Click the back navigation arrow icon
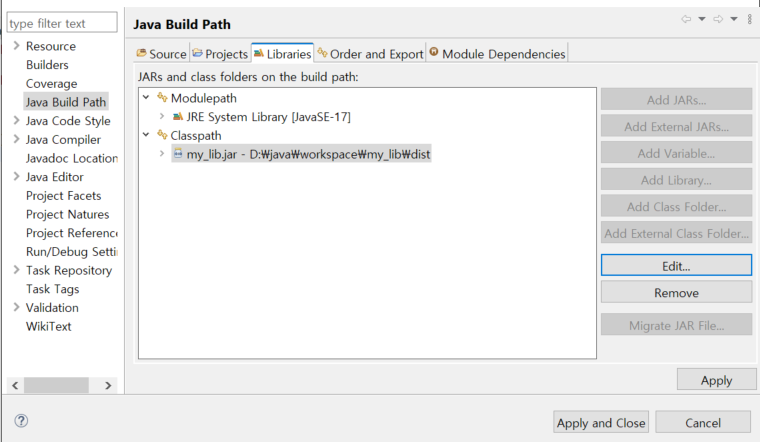760x442 pixels. pos(686,19)
